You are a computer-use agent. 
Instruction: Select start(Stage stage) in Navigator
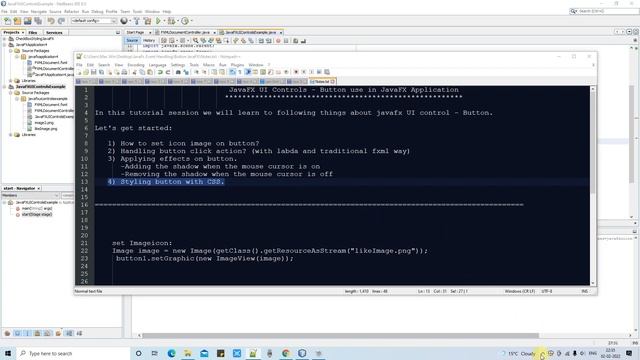(37, 214)
